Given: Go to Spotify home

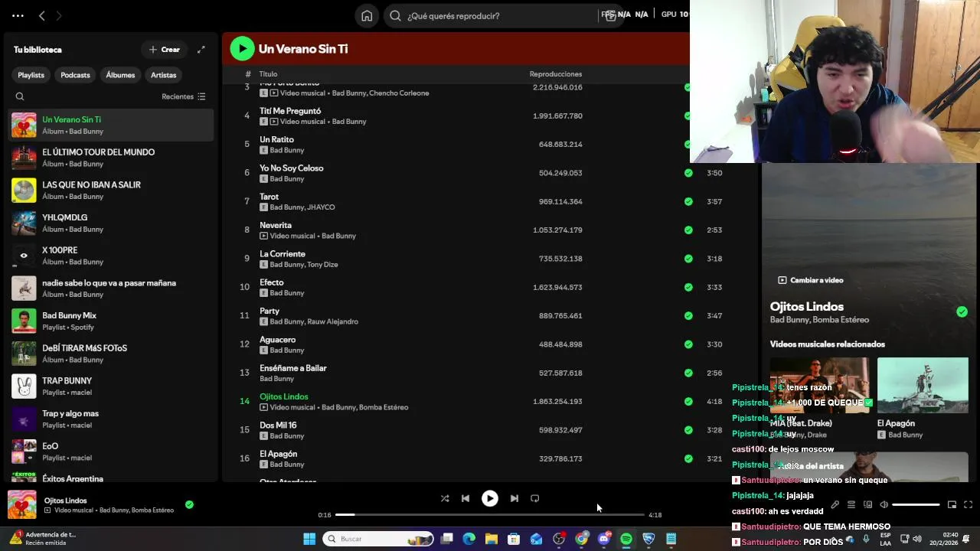Looking at the screenshot, I should (x=367, y=15).
